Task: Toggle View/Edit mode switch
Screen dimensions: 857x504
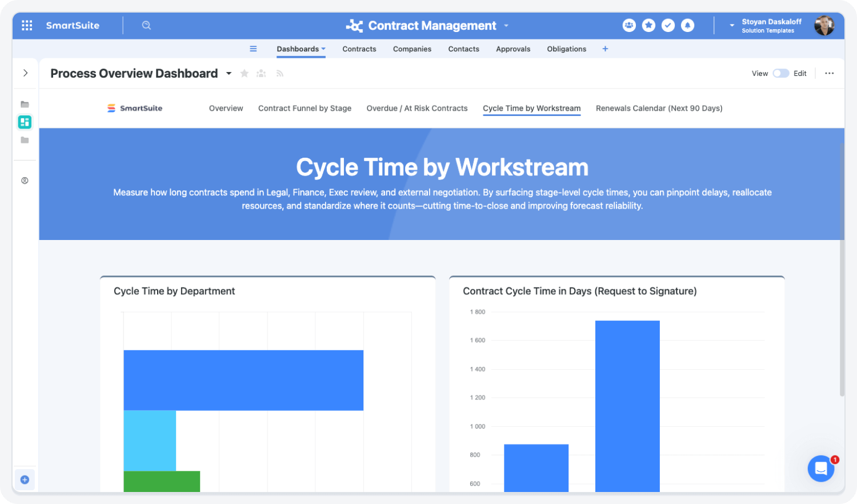Action: 781,73
